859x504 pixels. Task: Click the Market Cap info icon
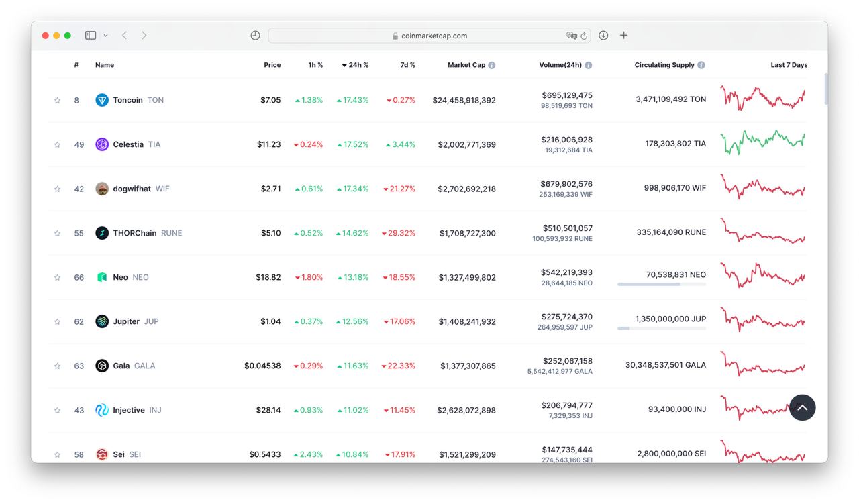click(x=492, y=65)
